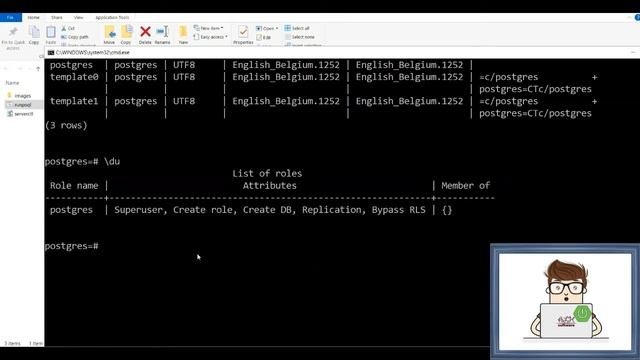Expand the Open dropdown in ribbon
The image size is (640, 360).
[x=267, y=28]
